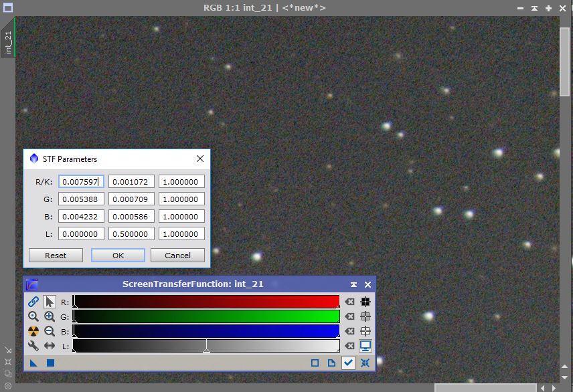The image size is (573, 392).
Task: Select the zoom out tool in STF
Action: click(50, 331)
